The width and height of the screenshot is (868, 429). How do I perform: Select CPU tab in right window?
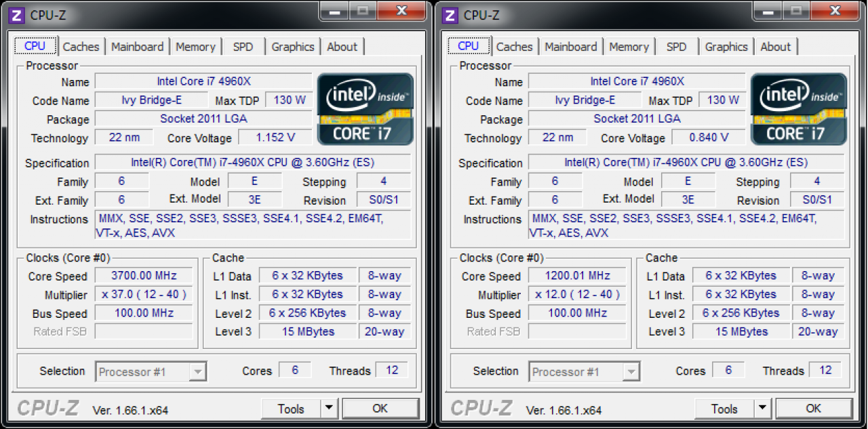(468, 45)
